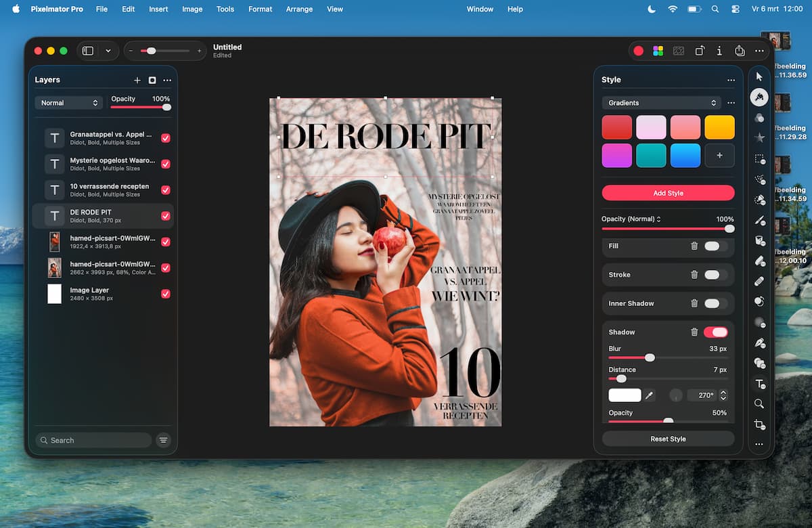812x528 pixels.
Task: Click the Reset Style button
Action: click(668, 439)
